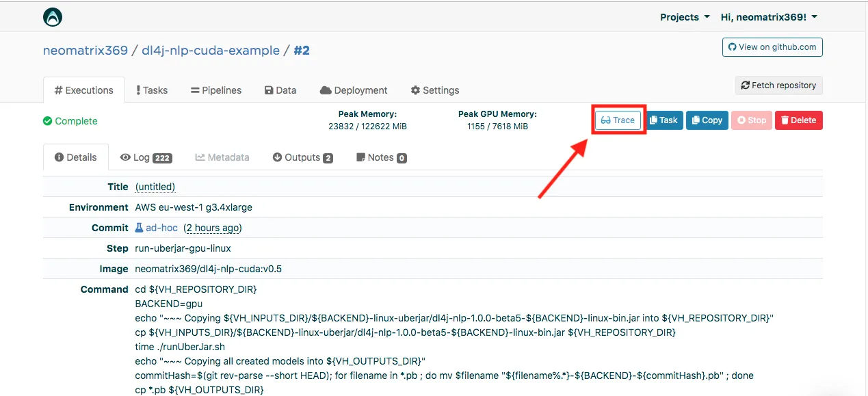This screenshot has width=868, height=396.
Task: Click the flask icon beside ad-hoc
Action: click(139, 228)
